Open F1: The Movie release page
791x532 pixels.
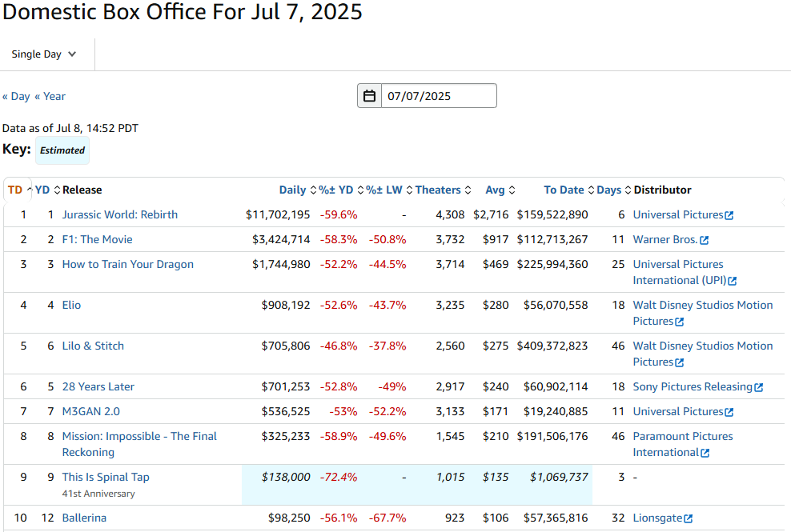[98, 239]
